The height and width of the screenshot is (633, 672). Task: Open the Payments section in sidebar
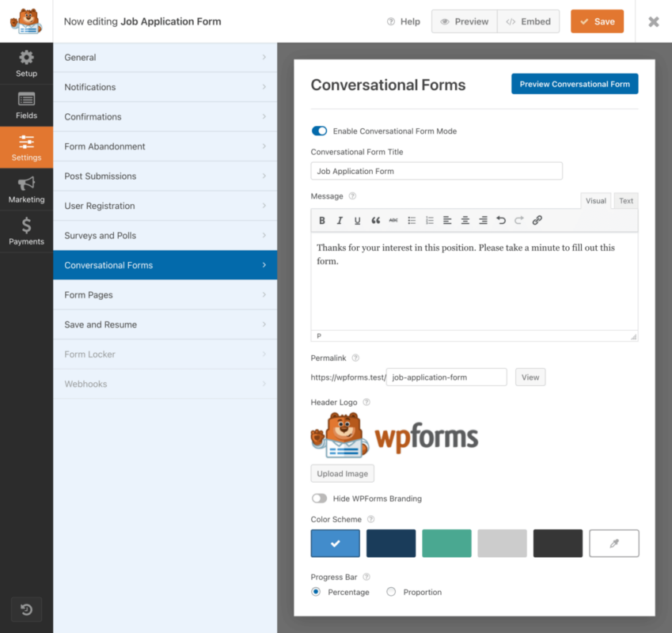point(26,232)
